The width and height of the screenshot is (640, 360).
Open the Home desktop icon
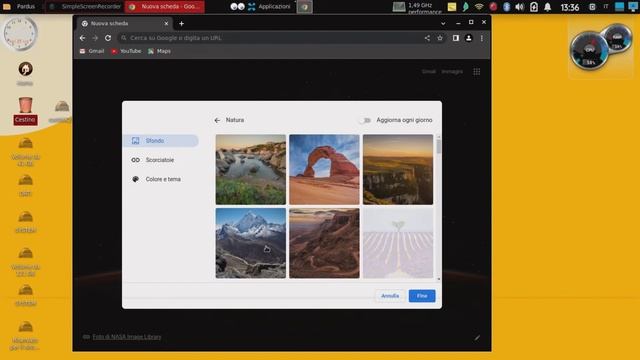[25, 73]
